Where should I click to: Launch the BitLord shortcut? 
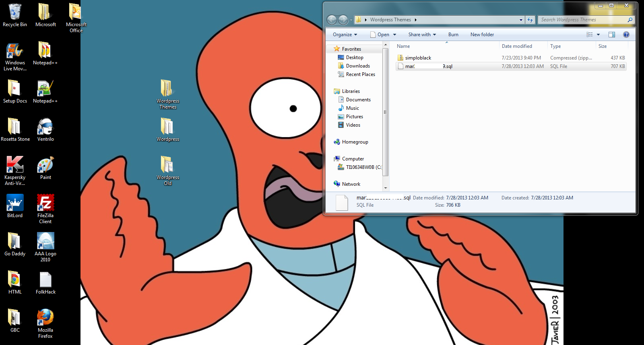[15, 206]
